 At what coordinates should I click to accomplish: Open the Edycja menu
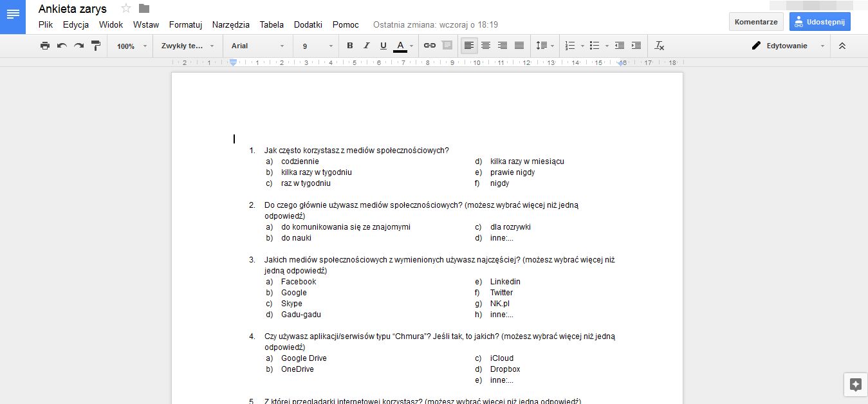click(x=76, y=24)
